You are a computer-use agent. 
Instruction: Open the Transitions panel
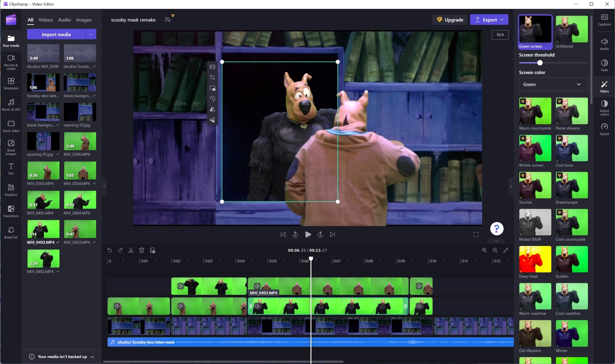[x=11, y=211]
